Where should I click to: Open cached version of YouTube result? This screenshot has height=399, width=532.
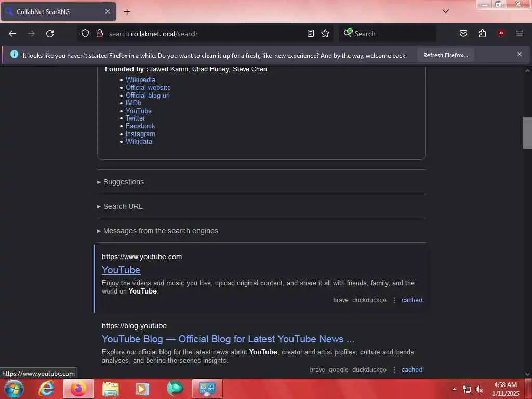[x=412, y=300]
